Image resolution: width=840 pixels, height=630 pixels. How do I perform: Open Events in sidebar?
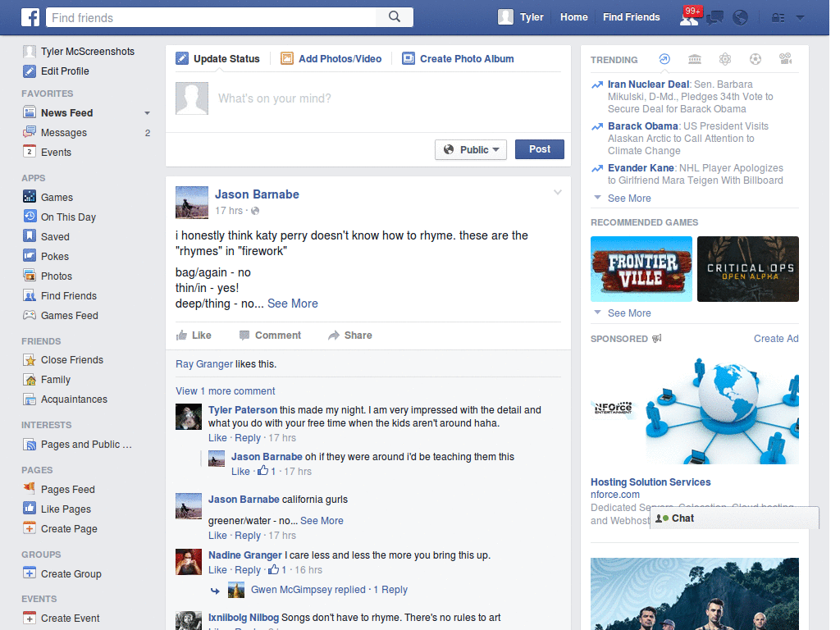coord(56,153)
